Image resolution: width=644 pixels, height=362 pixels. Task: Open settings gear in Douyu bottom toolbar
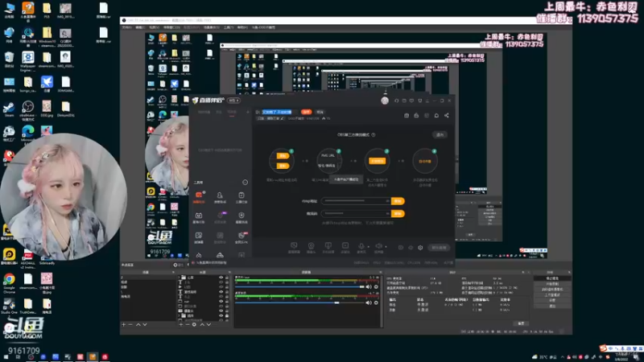[x=420, y=248]
